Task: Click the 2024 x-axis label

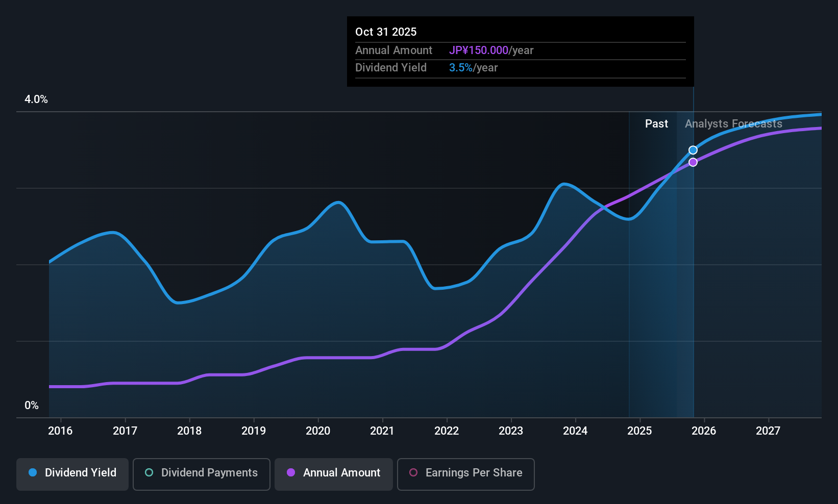Action: pos(575,431)
